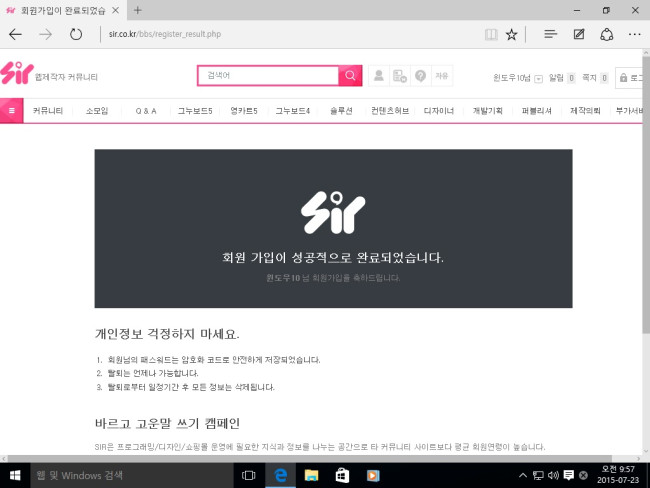Click the user profile icon near search
This screenshot has height=488, width=650.
coord(379,76)
